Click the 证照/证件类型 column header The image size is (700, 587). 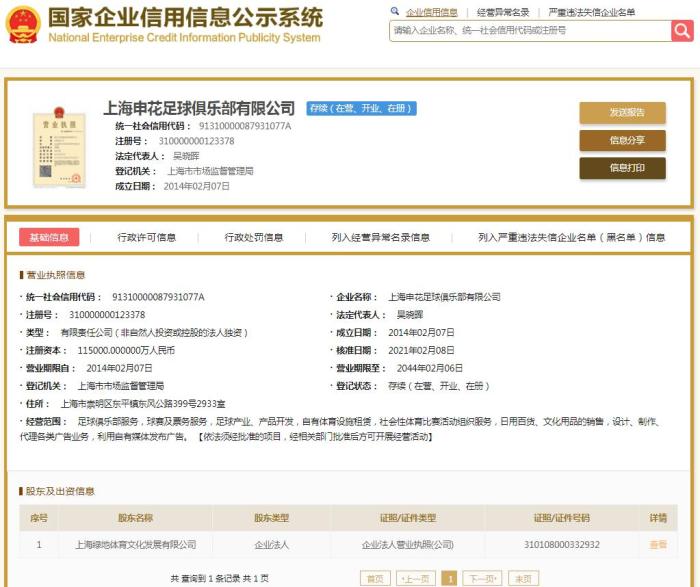408,518
